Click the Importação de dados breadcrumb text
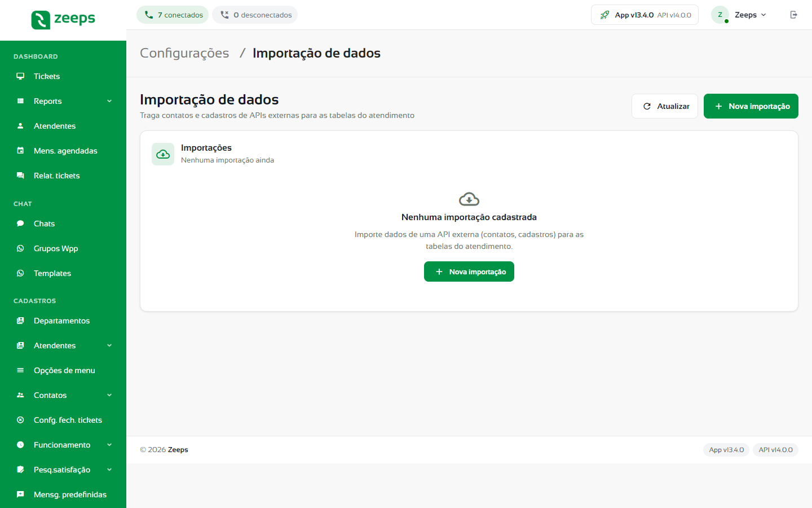This screenshot has height=508, width=812. pyautogui.click(x=316, y=53)
